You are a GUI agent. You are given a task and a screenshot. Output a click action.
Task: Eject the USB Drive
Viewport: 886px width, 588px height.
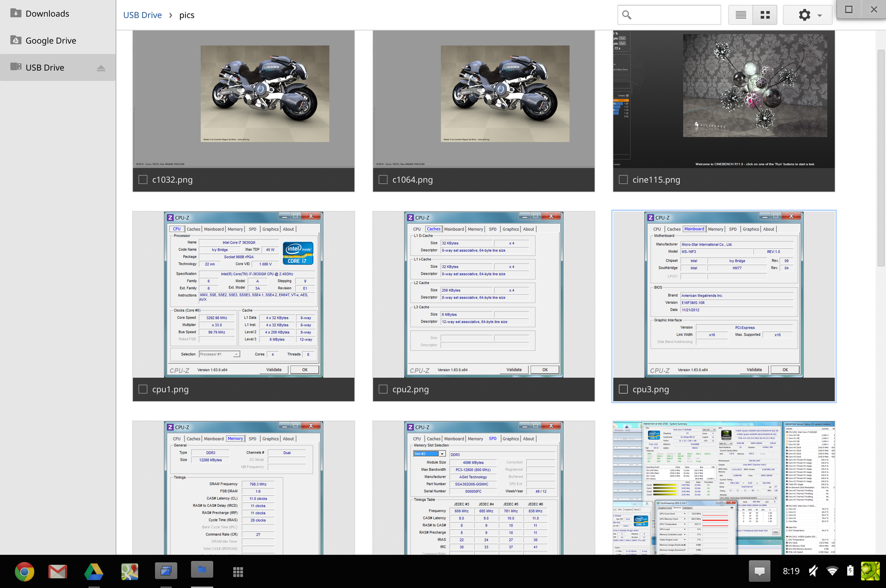(101, 68)
